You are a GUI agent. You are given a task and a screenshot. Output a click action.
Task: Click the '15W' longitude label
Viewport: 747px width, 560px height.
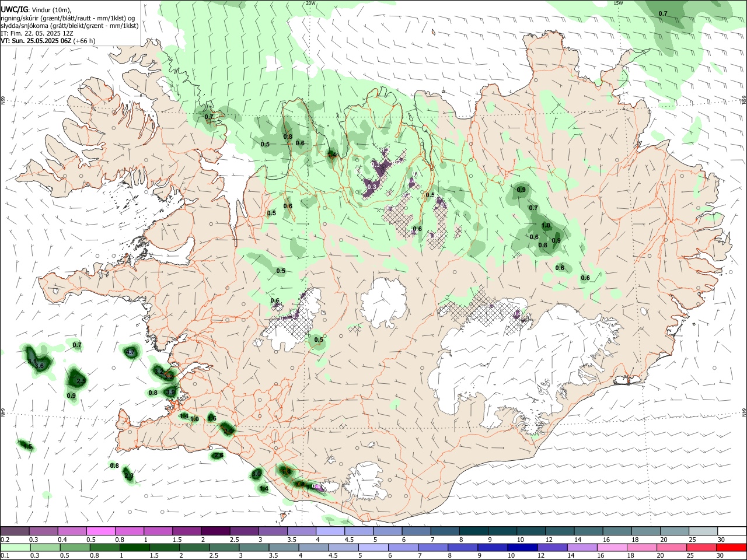pyautogui.click(x=618, y=3)
